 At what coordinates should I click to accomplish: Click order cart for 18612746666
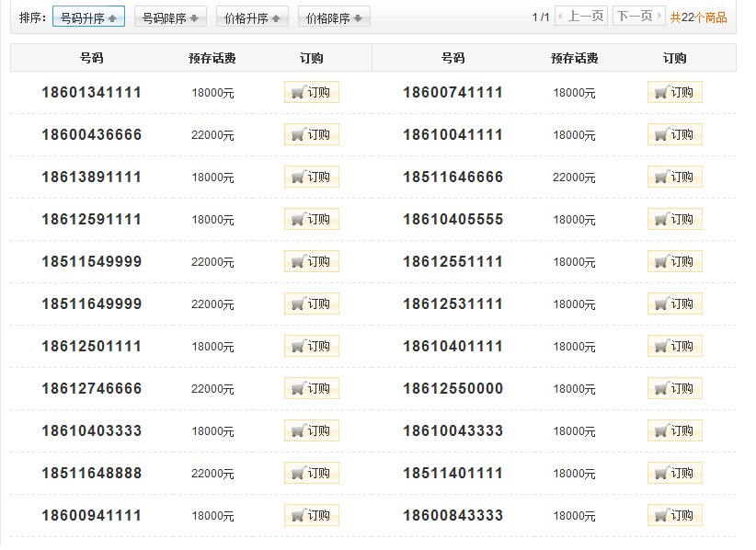click(x=311, y=388)
